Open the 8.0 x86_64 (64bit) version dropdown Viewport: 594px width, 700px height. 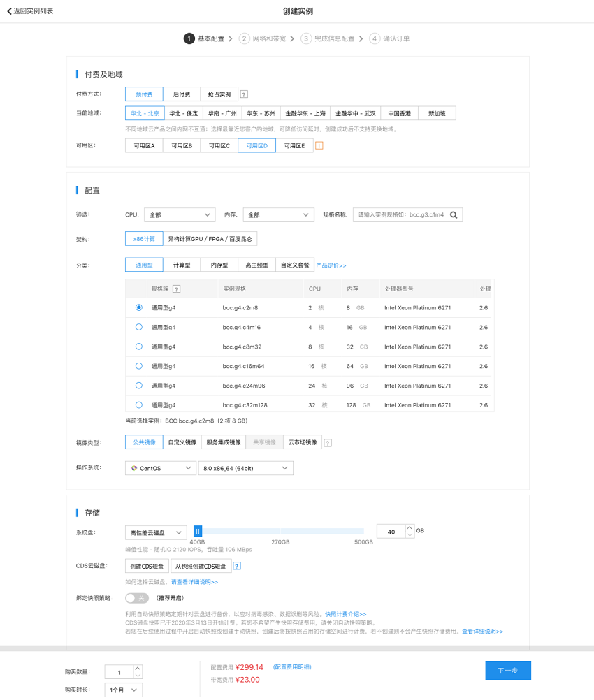pos(246,468)
